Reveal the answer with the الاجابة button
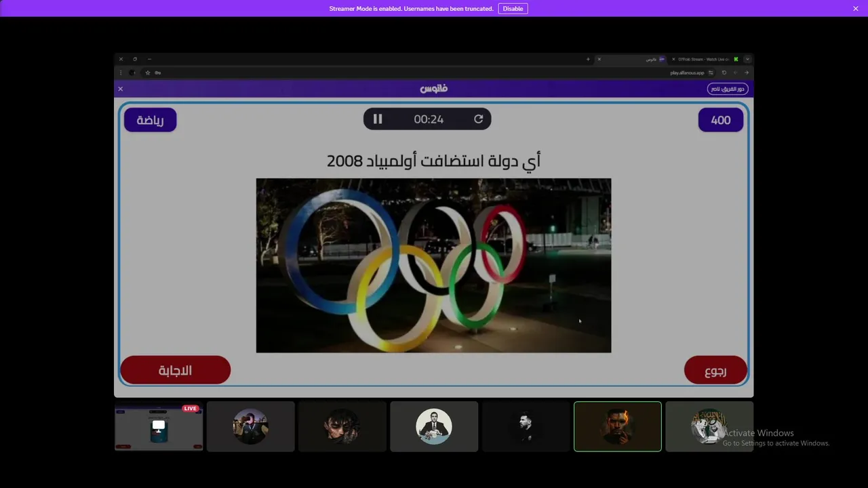Image resolution: width=868 pixels, height=488 pixels. pos(176,370)
